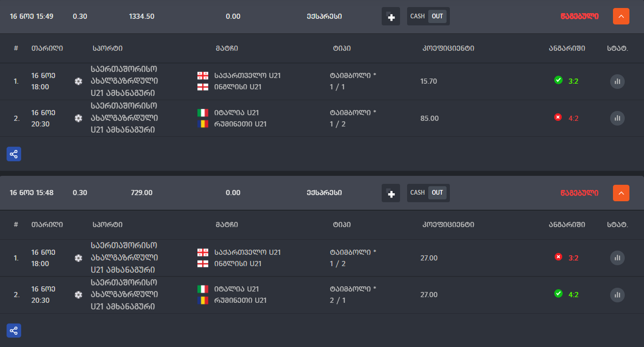
Task: Toggle Cash Out on the 729.00 bet
Action: coord(428,193)
